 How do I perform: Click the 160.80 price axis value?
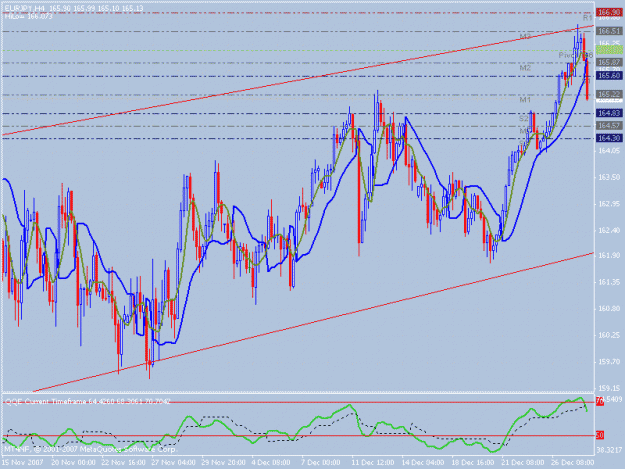609,308
